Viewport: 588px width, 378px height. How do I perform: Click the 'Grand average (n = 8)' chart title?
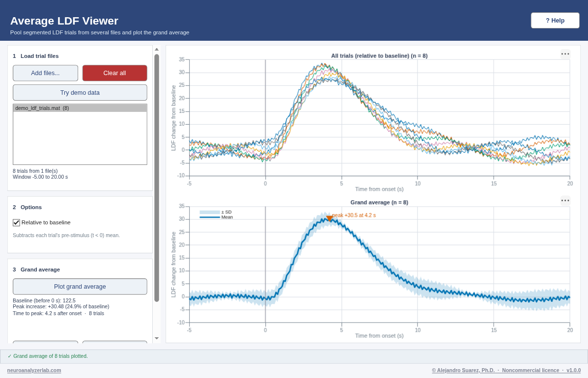(379, 202)
